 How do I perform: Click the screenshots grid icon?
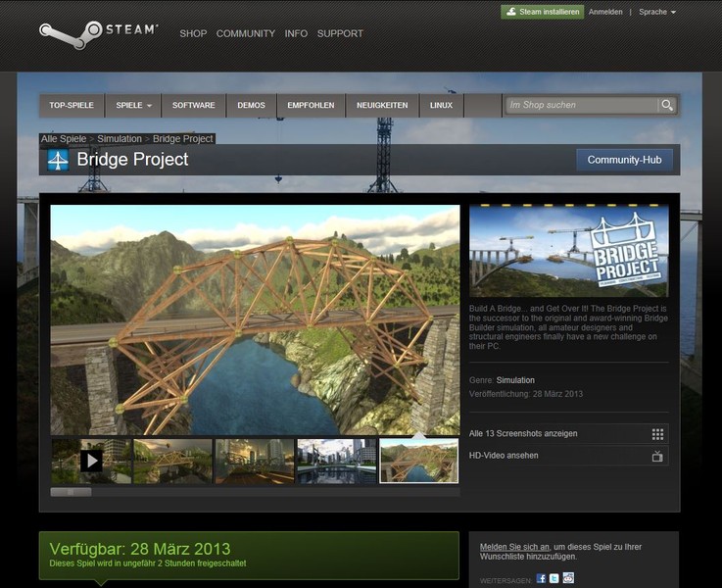[x=657, y=434]
